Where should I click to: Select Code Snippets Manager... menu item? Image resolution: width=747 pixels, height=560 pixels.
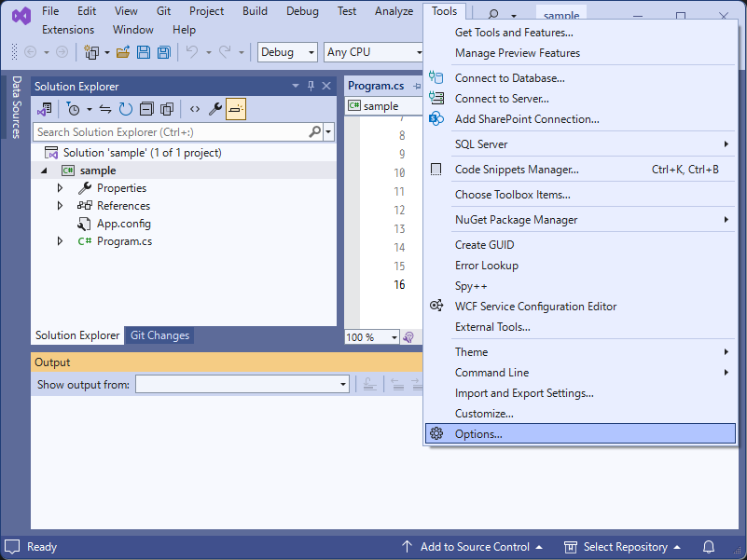[580, 170]
